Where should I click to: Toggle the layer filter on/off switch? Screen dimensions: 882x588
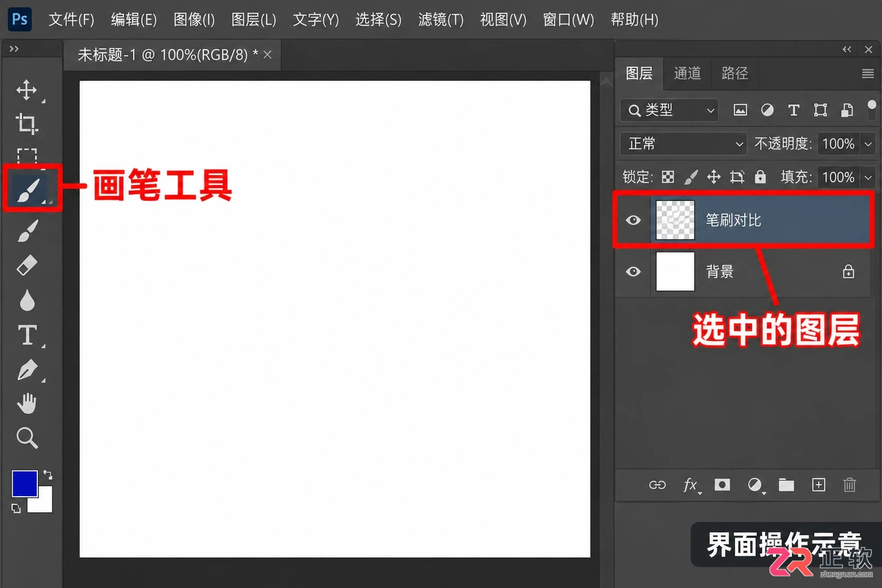tap(872, 109)
